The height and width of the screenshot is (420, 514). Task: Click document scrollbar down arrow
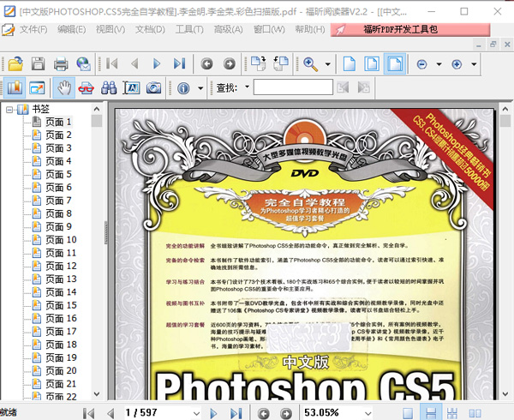click(x=505, y=393)
